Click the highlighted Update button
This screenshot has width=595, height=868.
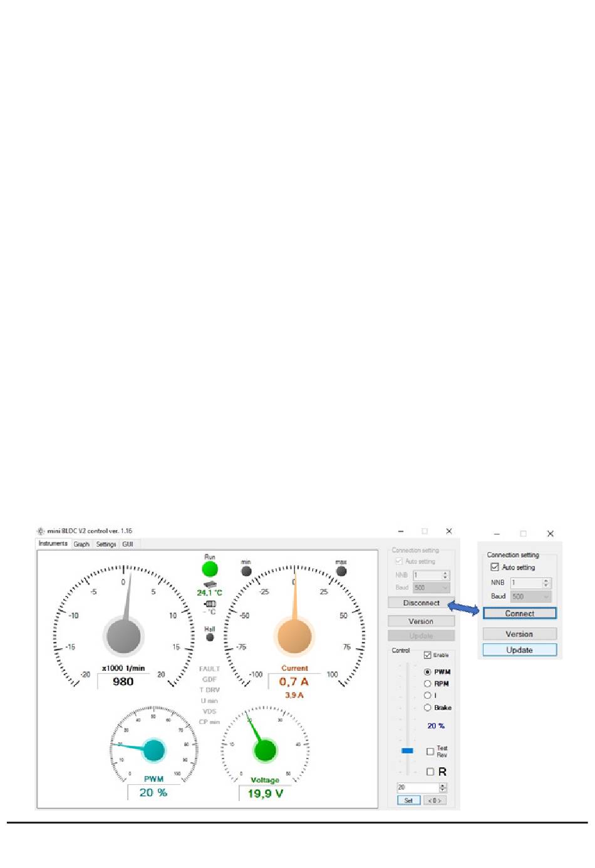click(x=519, y=650)
